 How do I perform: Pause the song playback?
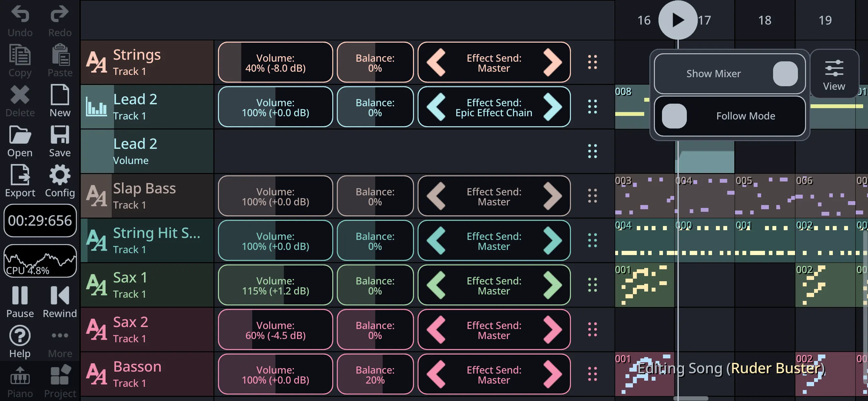pos(20,296)
